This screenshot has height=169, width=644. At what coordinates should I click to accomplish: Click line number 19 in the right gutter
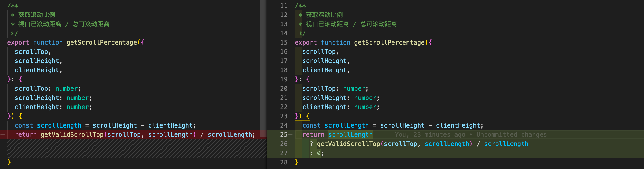[284, 79]
